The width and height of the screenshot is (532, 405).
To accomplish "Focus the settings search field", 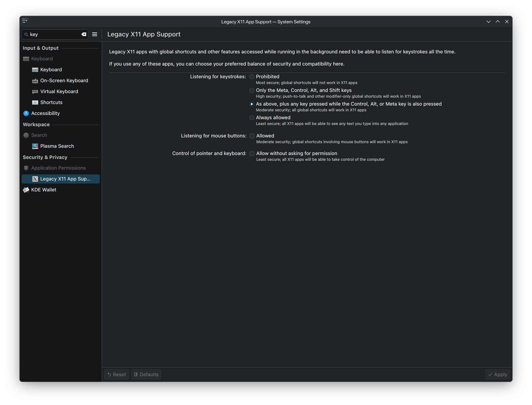I will [55, 35].
